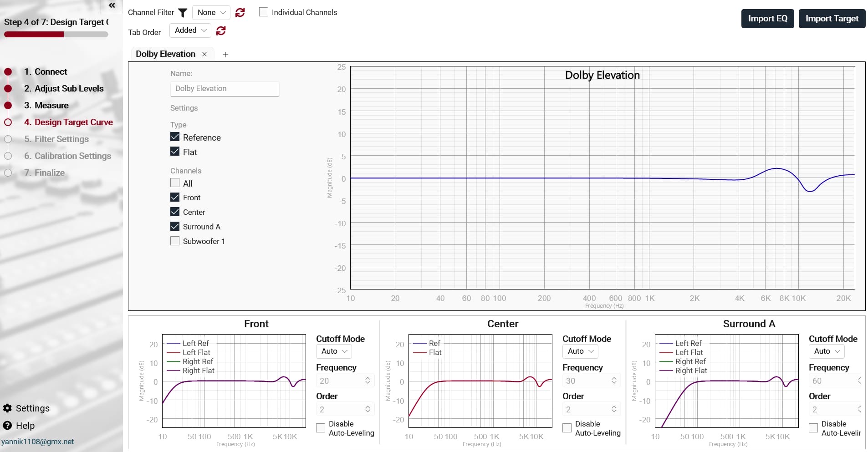Check the Subwoofer 1 channel checkbox
The width and height of the screenshot is (868, 452).
click(175, 241)
